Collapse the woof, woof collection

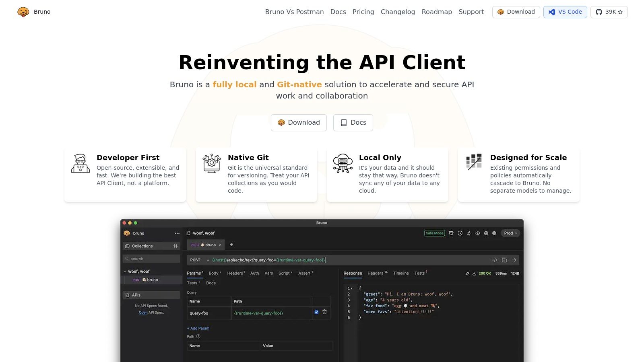[125, 271]
